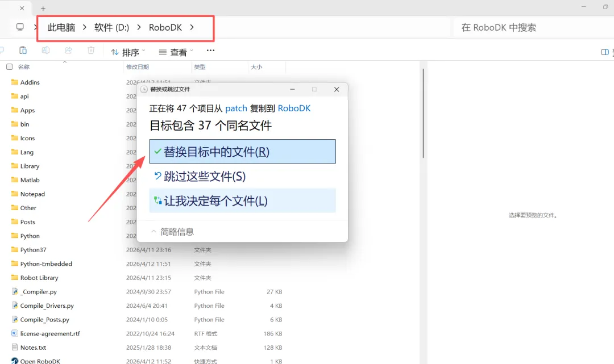Select the Robot Library folder
The image size is (614, 364).
click(x=39, y=278)
